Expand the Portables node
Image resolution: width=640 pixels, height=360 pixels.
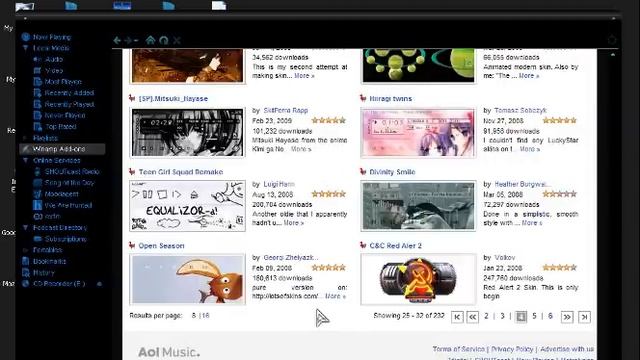[25, 250]
